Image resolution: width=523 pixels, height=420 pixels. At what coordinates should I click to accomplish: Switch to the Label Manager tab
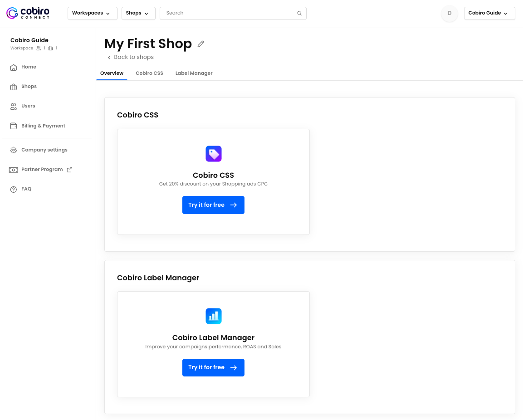coord(194,73)
